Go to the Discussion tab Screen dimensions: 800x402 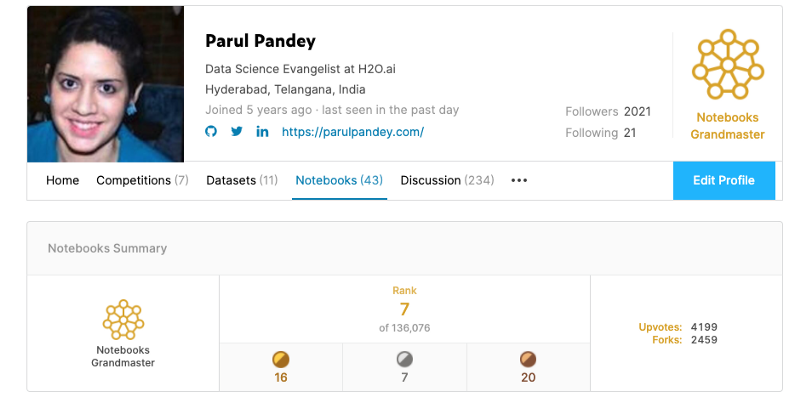(x=447, y=180)
